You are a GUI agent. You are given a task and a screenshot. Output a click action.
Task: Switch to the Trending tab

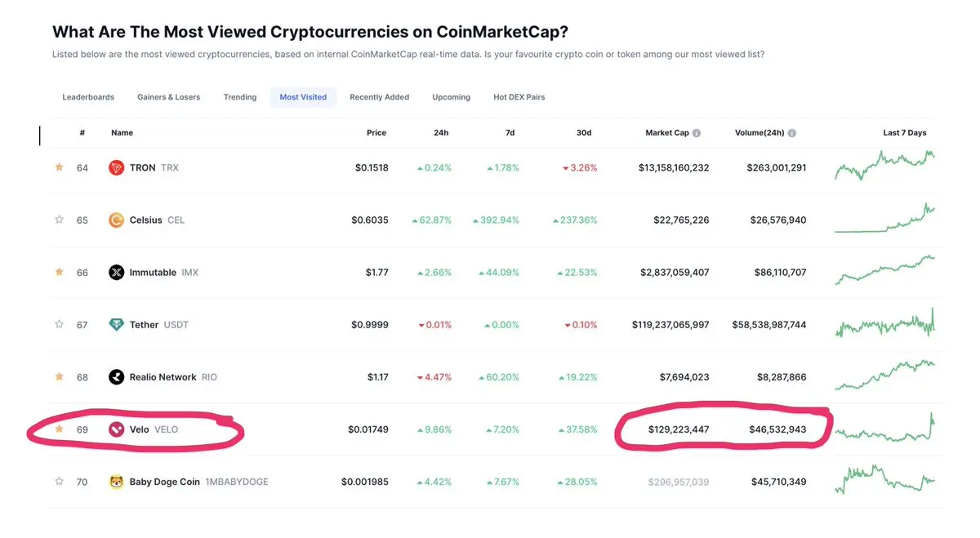(x=240, y=96)
